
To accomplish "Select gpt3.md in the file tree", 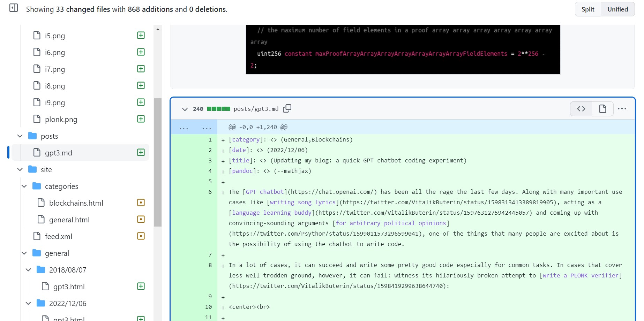I will [x=58, y=152].
